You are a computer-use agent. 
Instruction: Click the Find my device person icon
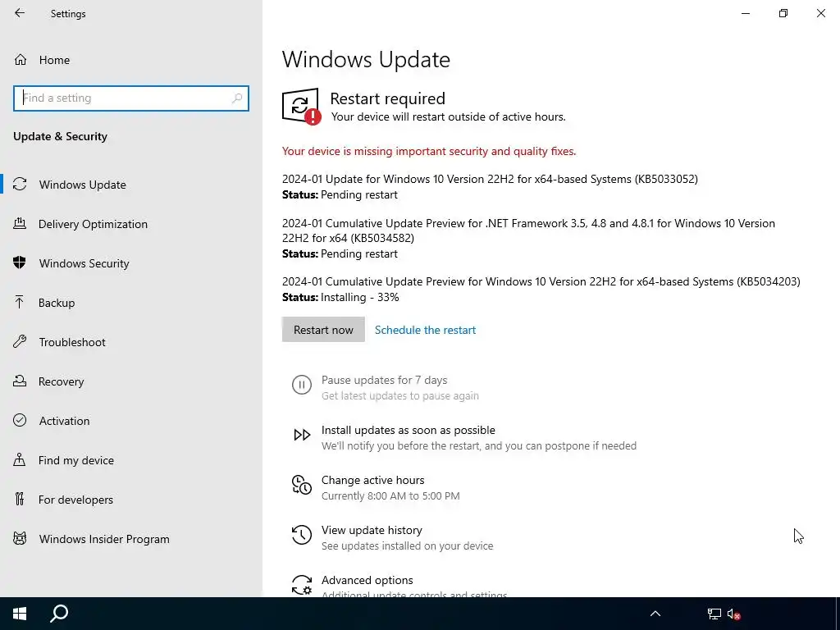click(x=20, y=459)
